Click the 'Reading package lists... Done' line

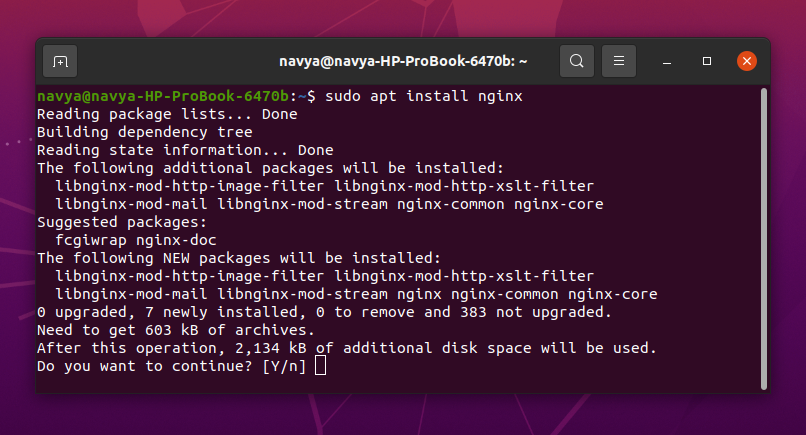coord(167,114)
